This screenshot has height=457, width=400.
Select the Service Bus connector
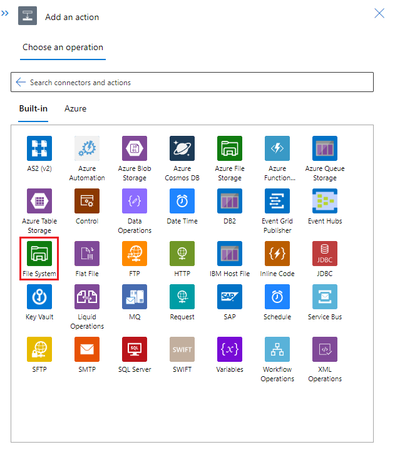coord(325,297)
